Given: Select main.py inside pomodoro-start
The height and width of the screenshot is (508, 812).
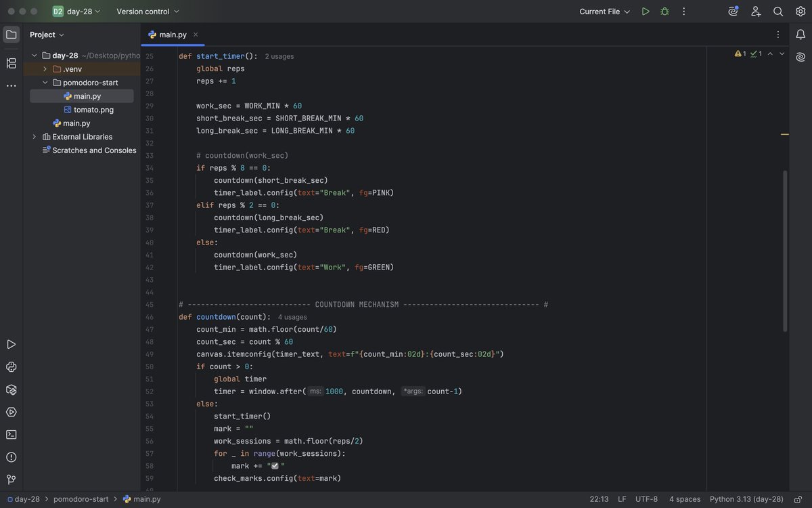Looking at the screenshot, I should coord(82,96).
